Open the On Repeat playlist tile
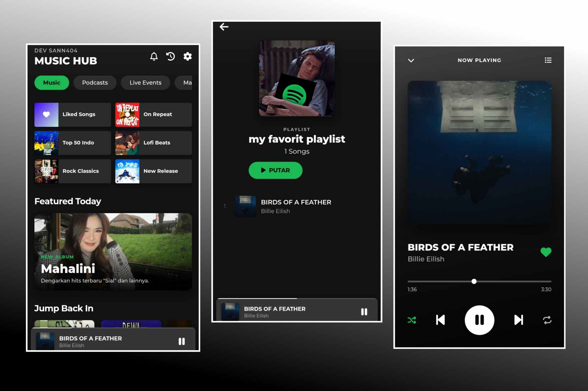 click(x=153, y=114)
